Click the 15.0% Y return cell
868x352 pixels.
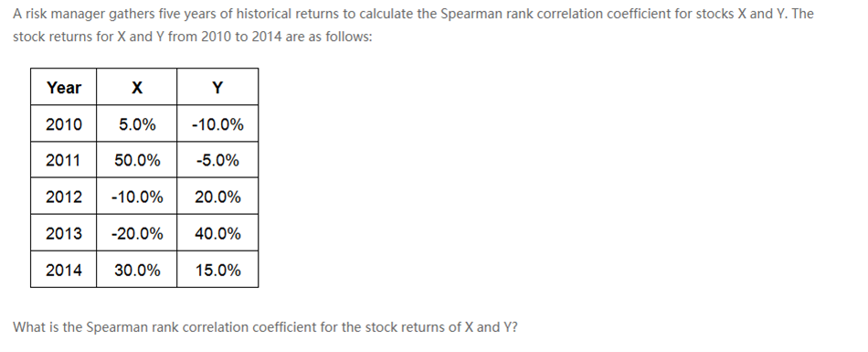click(x=217, y=270)
